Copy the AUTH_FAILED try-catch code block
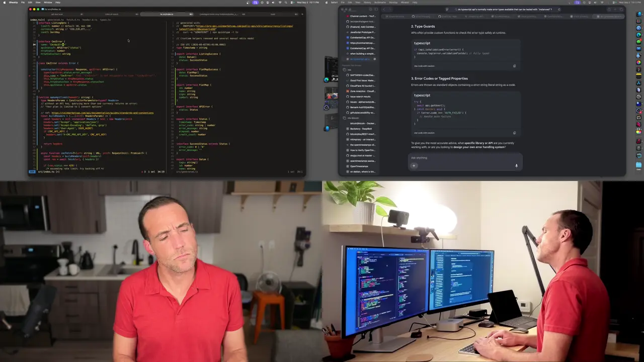Screen dimensions: 644x362 coord(514,133)
